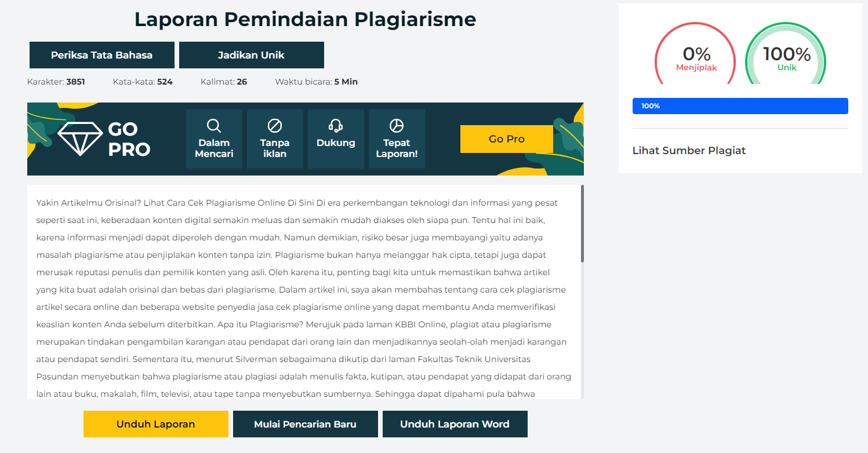Click the text area scrollbar thumb

pyautogui.click(x=582, y=224)
